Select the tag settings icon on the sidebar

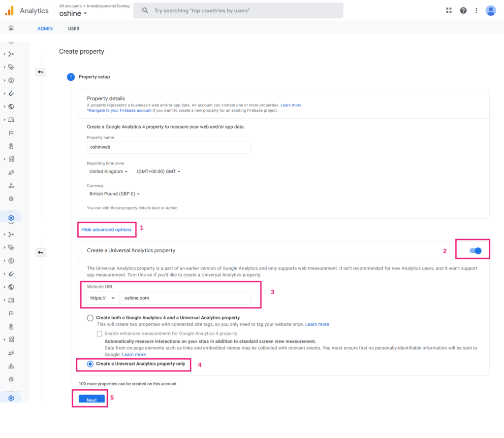click(x=11, y=67)
